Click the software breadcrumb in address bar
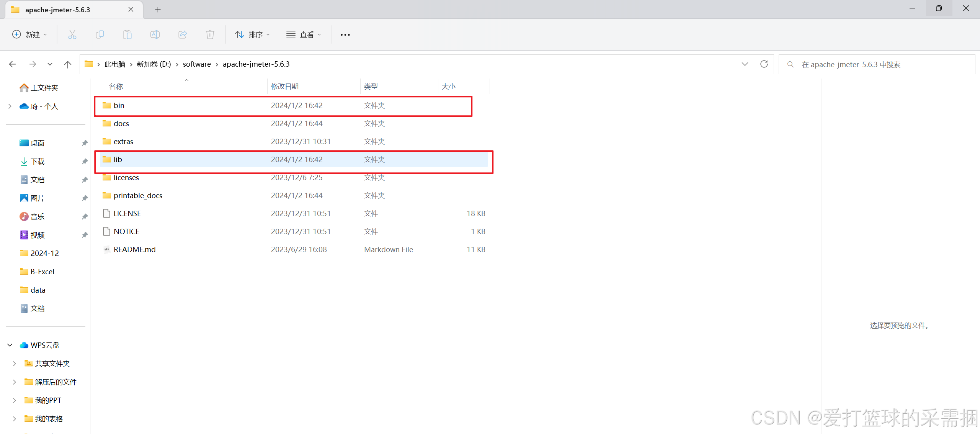The width and height of the screenshot is (980, 434). pos(196,64)
